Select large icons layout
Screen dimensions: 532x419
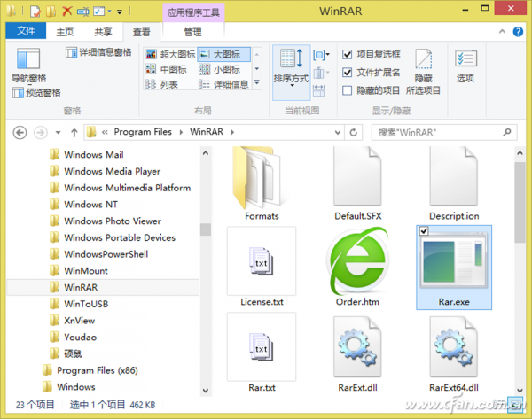coord(224,54)
